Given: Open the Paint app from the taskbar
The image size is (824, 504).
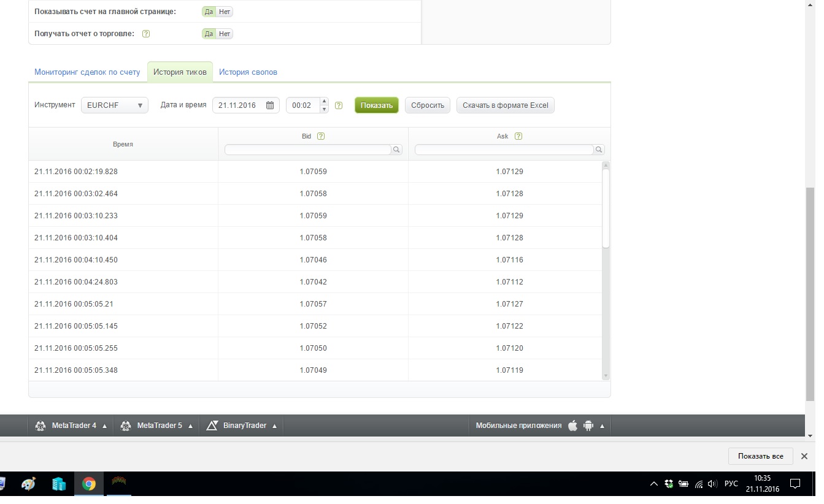Looking at the screenshot, I should [28, 484].
